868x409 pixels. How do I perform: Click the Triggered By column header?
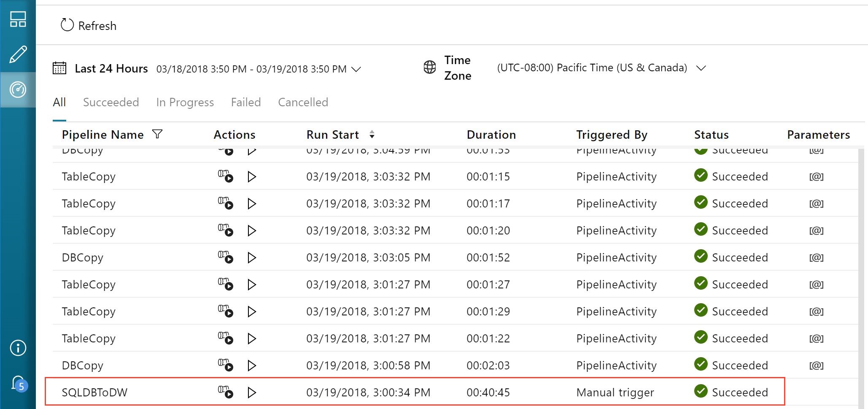pyautogui.click(x=612, y=135)
